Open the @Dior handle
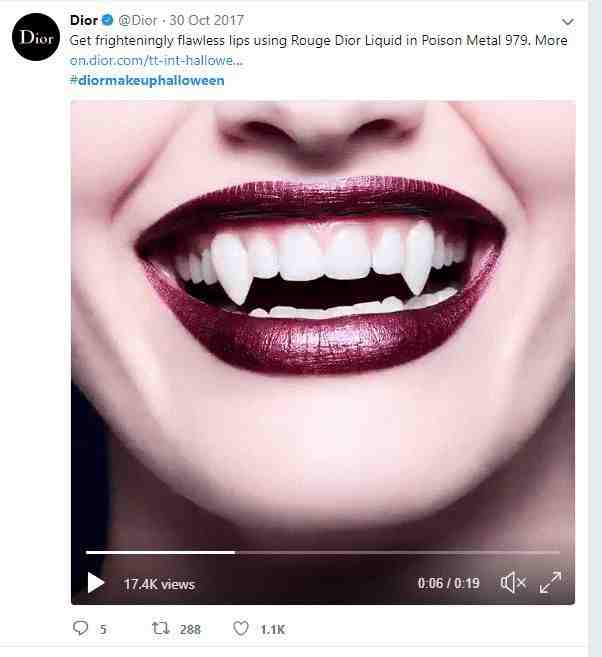 pyautogui.click(x=138, y=20)
